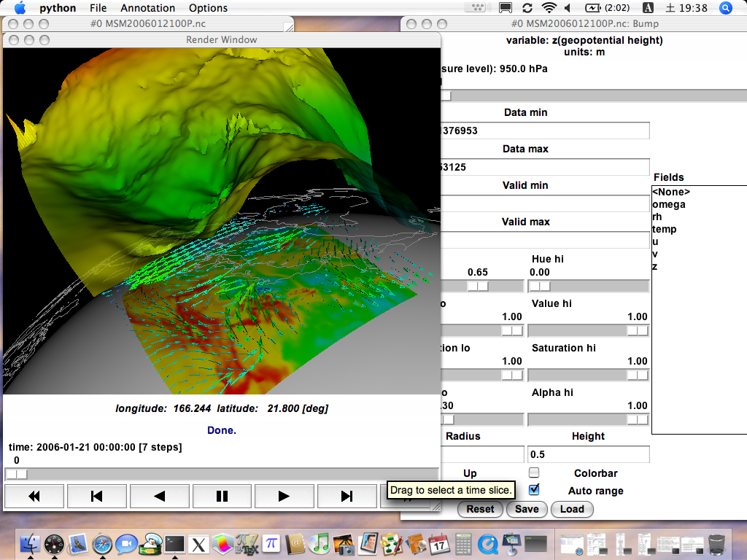Play the animation in reverse

click(x=160, y=497)
